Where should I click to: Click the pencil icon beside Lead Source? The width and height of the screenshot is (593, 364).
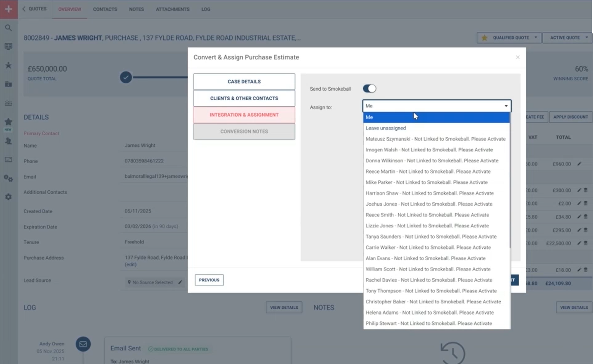pyautogui.click(x=180, y=282)
